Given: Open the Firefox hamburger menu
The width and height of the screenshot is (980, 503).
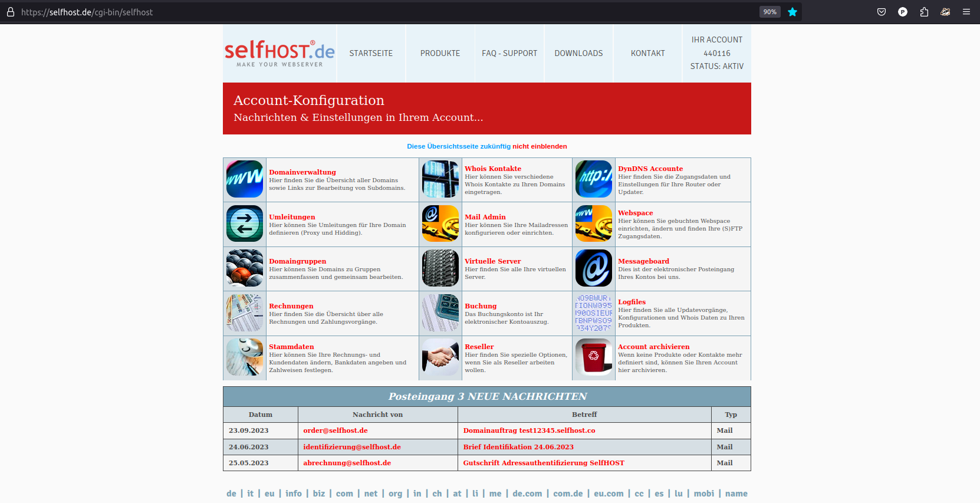Looking at the screenshot, I should coord(966,12).
